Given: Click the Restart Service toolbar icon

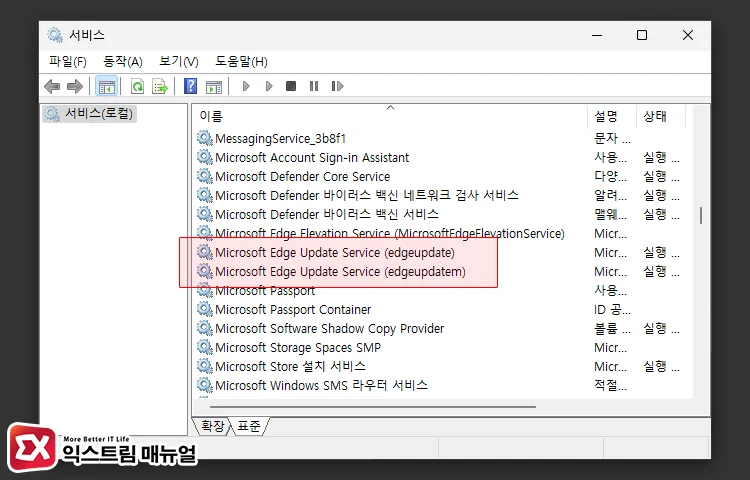Looking at the screenshot, I should pyautogui.click(x=337, y=86).
